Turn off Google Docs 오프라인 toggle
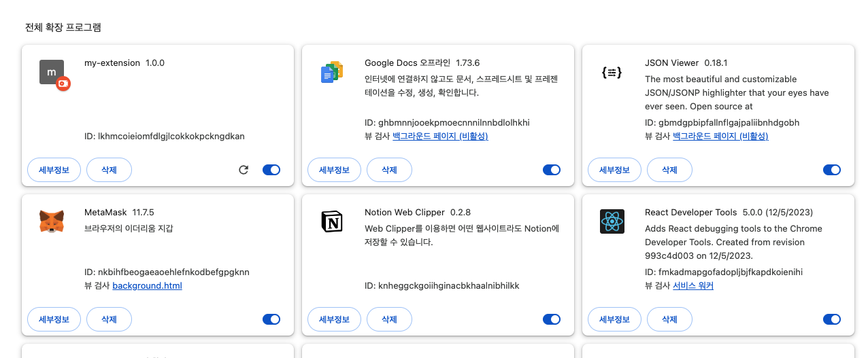 click(552, 170)
